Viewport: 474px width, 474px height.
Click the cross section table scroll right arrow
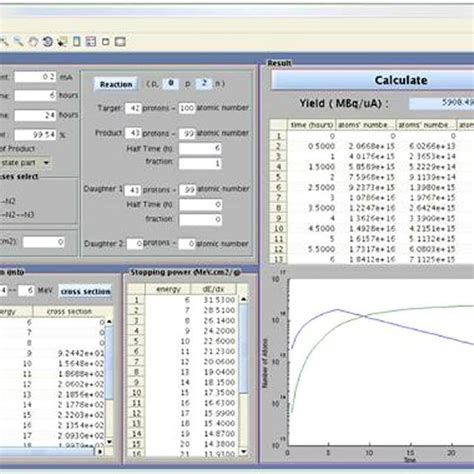pyautogui.click(x=100, y=452)
